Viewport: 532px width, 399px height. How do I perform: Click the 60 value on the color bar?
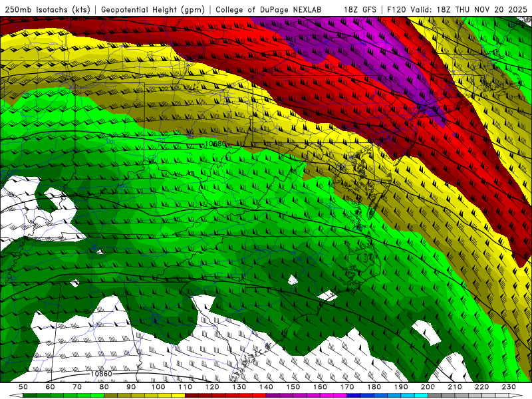50,387
